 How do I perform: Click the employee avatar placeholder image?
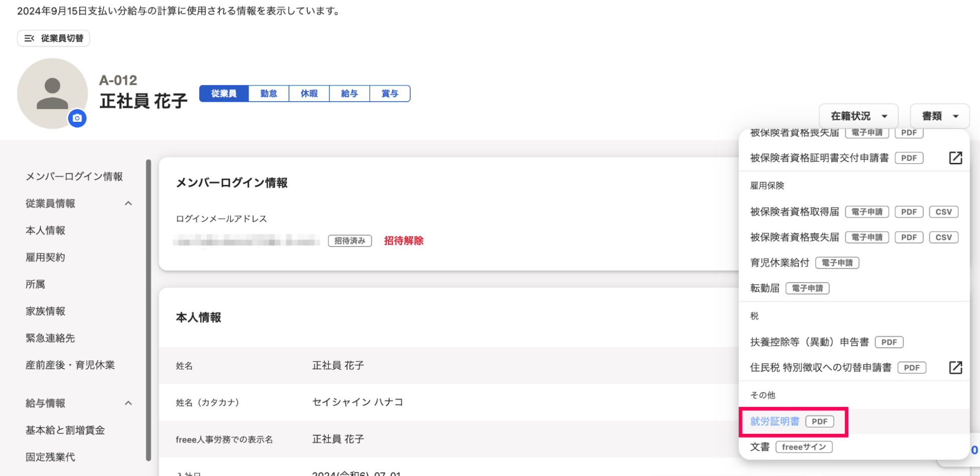(52, 93)
